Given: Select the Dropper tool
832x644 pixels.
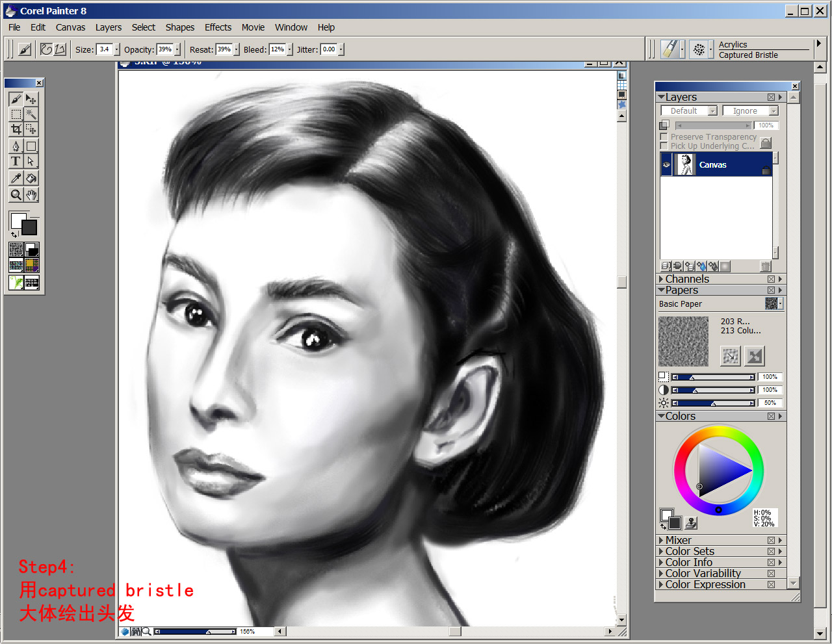Looking at the screenshot, I should pyautogui.click(x=16, y=178).
